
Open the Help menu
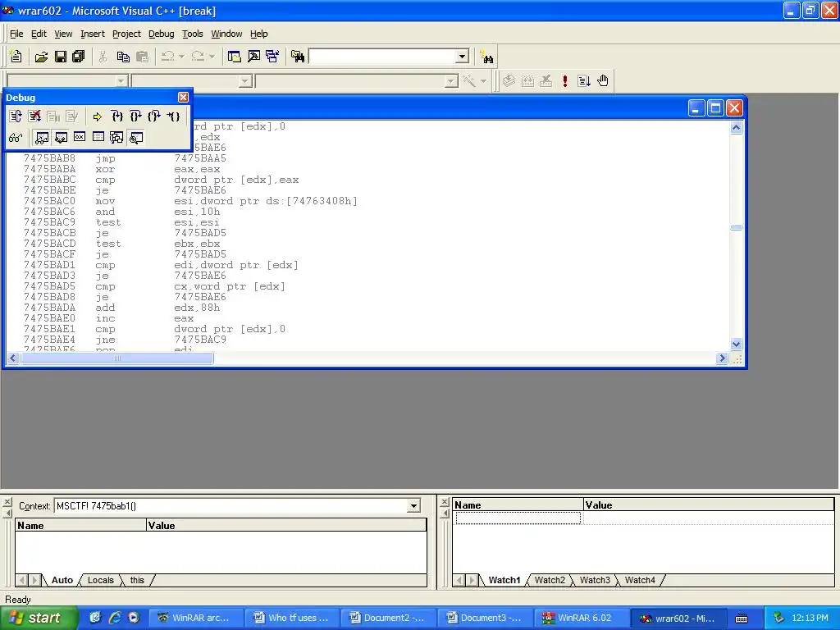click(258, 34)
